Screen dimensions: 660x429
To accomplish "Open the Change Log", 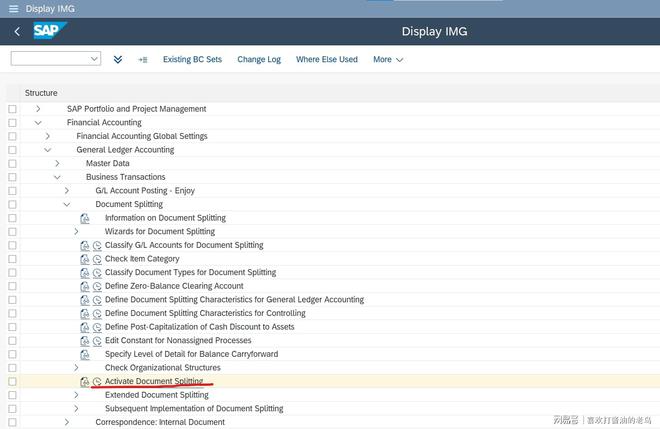I will (259, 59).
